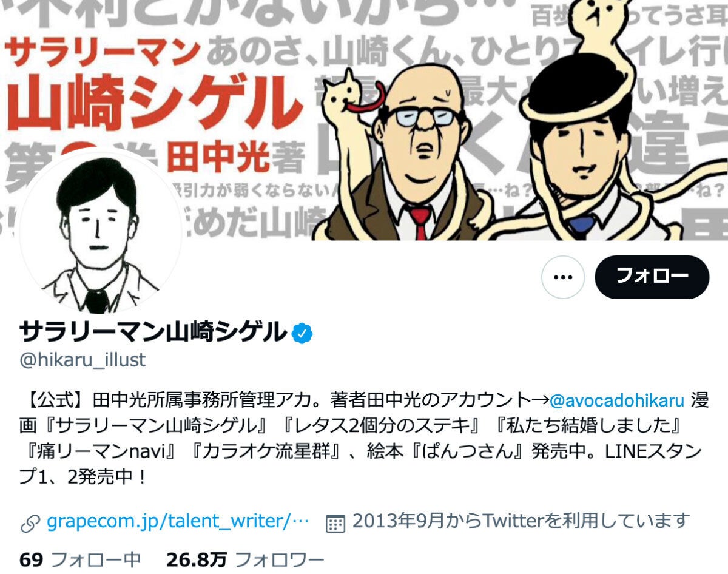This screenshot has width=728, height=574.
Task: View the 69 フォロー中 following list
Action: coord(80,559)
